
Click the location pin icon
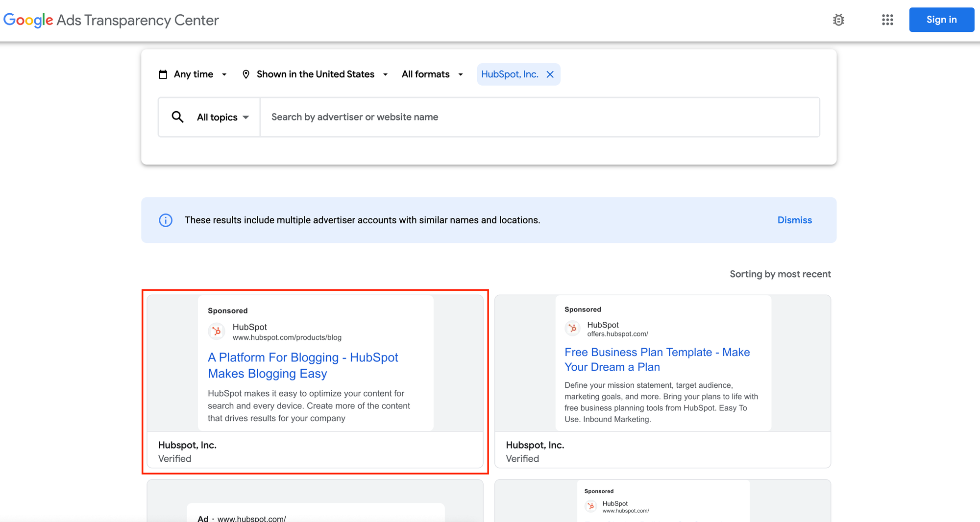click(246, 74)
